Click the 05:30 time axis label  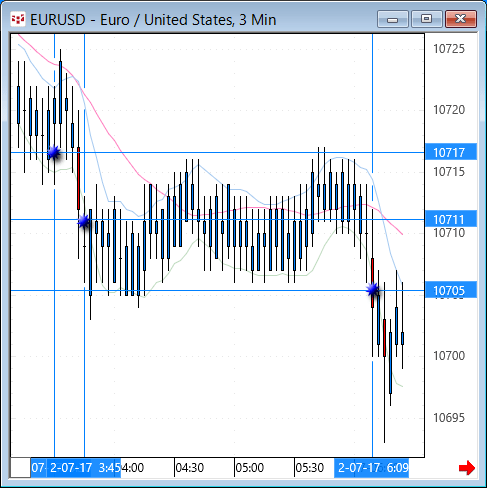[309, 468]
